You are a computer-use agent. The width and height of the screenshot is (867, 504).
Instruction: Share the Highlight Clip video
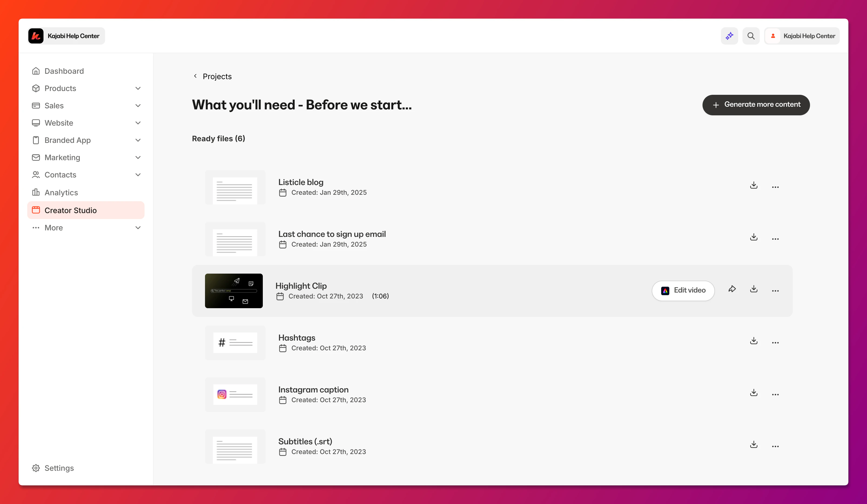[732, 289]
